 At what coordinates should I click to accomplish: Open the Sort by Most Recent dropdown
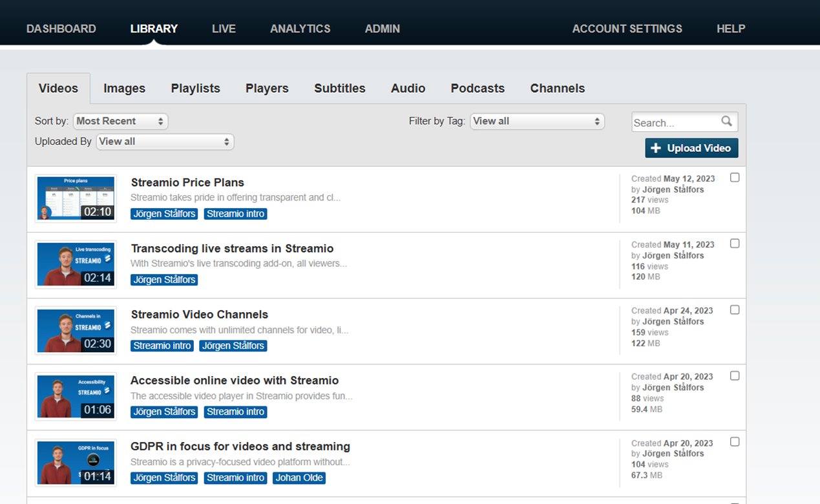click(120, 121)
